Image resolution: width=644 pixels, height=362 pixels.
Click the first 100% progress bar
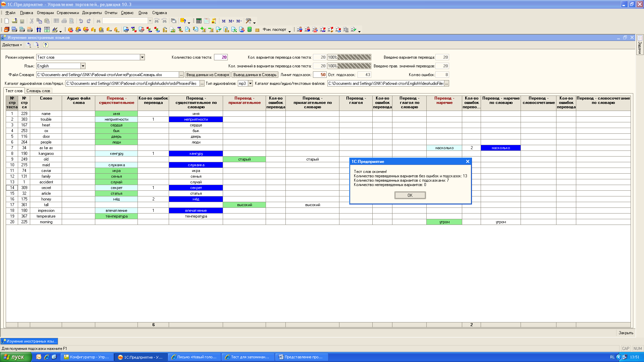click(349, 57)
